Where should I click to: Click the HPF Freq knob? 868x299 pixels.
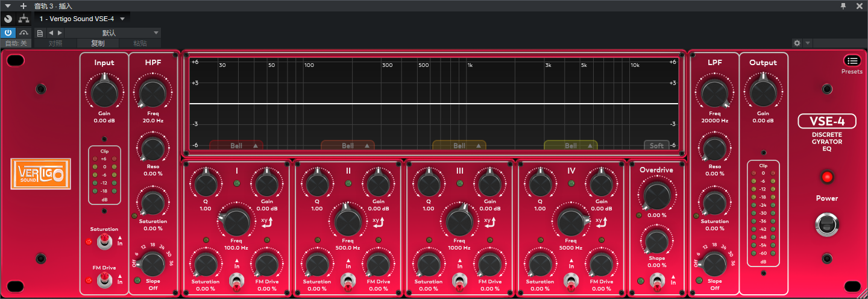click(x=153, y=92)
